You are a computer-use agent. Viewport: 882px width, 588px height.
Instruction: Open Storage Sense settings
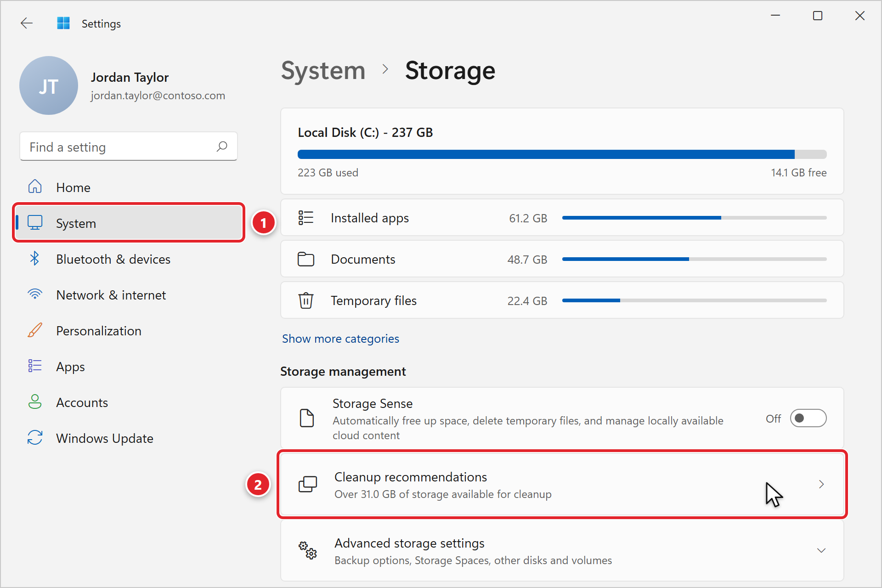tap(562, 418)
